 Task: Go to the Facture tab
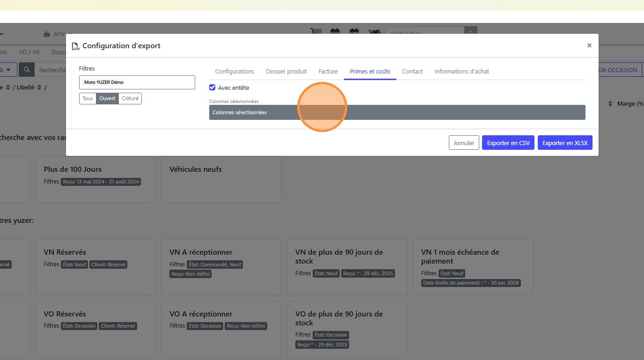point(328,72)
